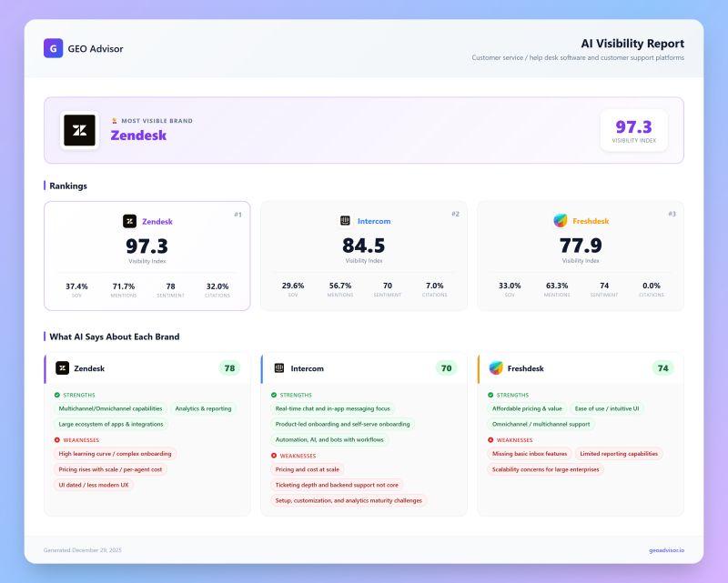Select the Omnichannel / multichannel support tag
Viewport: 728px width, 583px height.
tap(541, 424)
